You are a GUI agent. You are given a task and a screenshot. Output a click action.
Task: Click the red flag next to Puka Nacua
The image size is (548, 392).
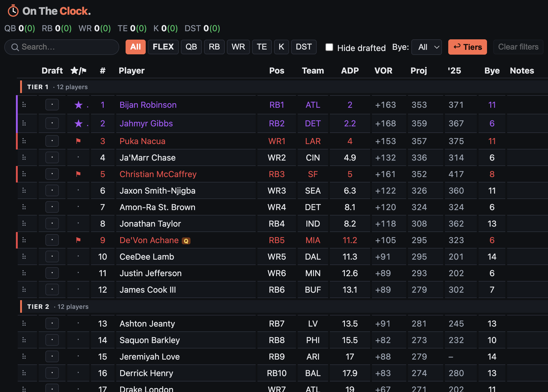point(78,141)
